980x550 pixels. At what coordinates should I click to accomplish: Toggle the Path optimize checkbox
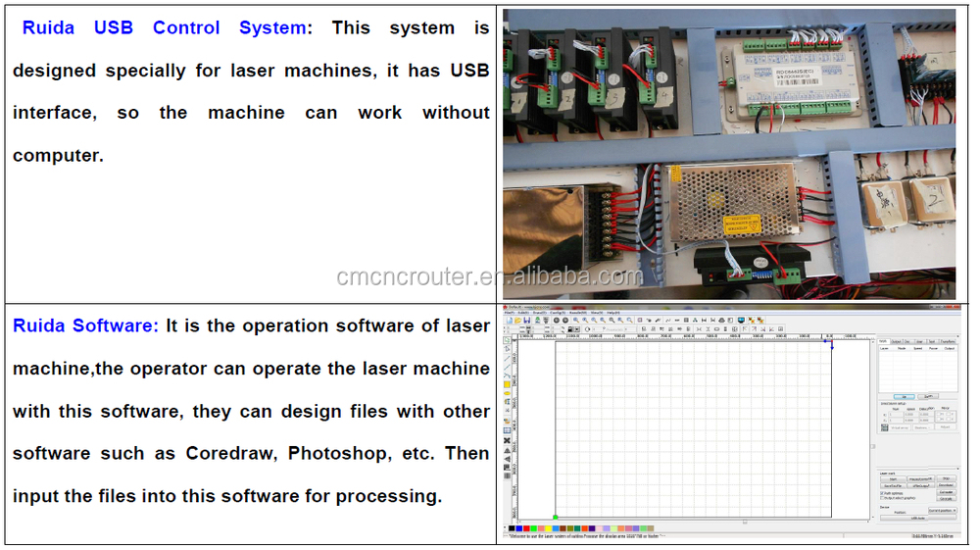882,493
